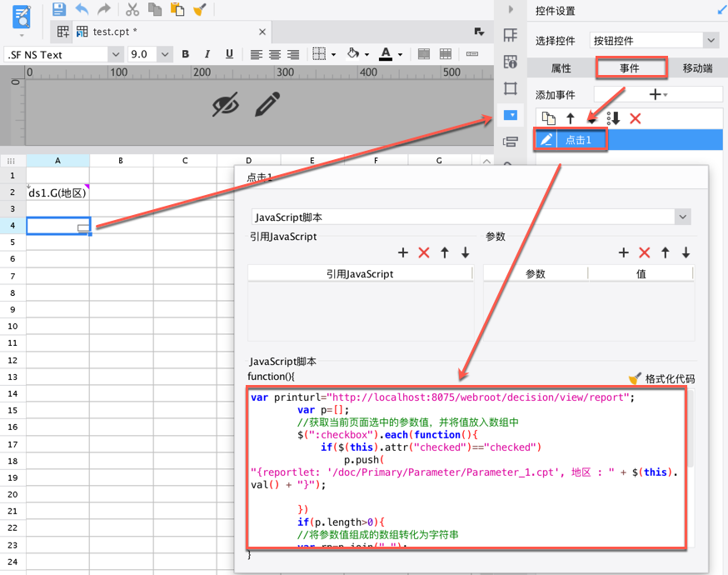Screen dimensions: 728x575
Task: Click the Undo arrow icon
Action: tap(82, 9)
